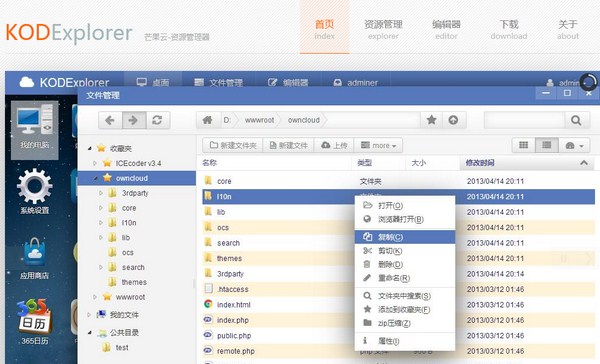Viewport: 600px width, 364px height.
Task: Select the public.php file row
Action: click(398, 336)
